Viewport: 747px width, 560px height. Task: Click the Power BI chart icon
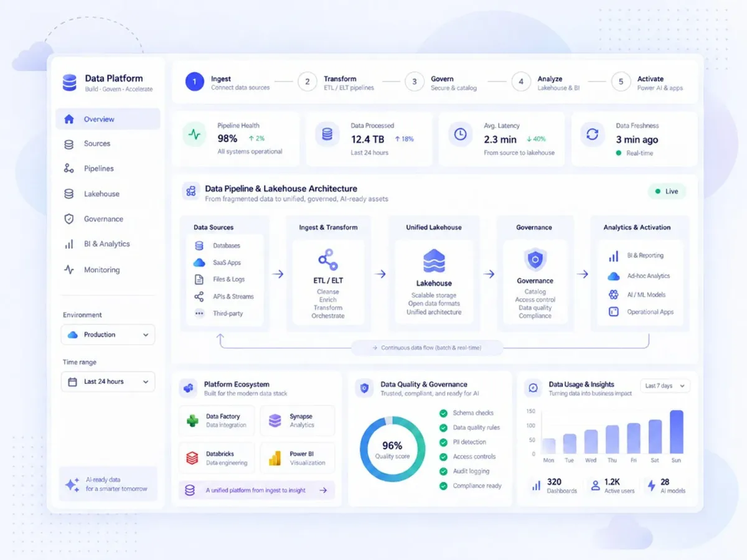coord(275,459)
